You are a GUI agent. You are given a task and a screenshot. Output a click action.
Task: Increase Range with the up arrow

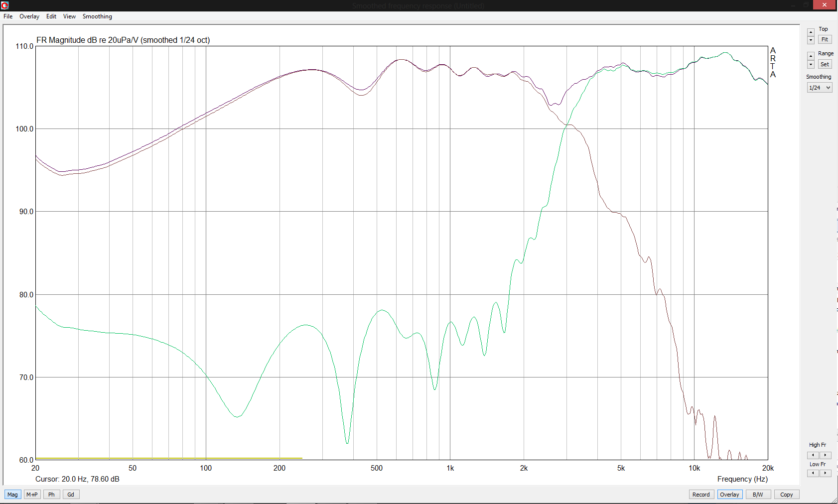[x=811, y=56]
